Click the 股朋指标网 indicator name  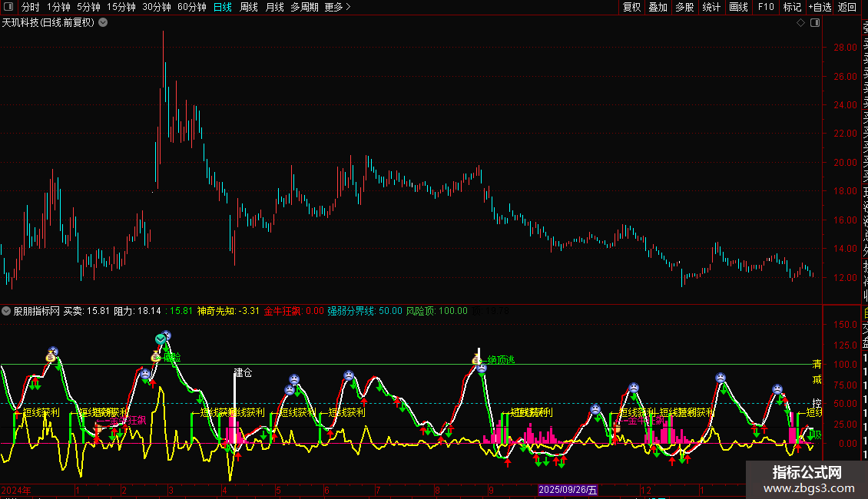click(x=37, y=311)
